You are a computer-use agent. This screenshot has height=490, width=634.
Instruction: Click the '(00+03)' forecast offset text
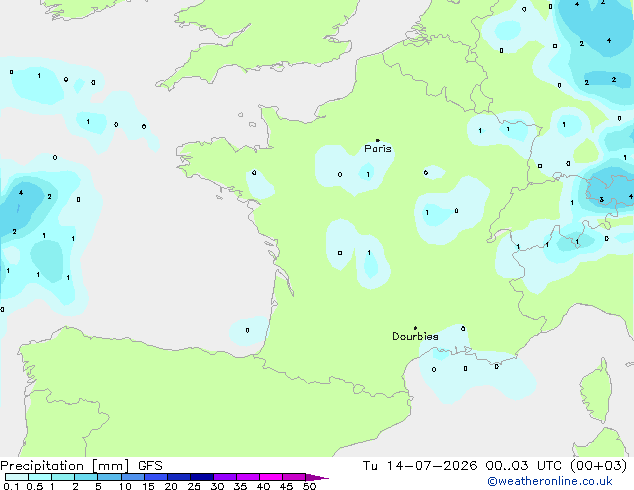coord(598,466)
